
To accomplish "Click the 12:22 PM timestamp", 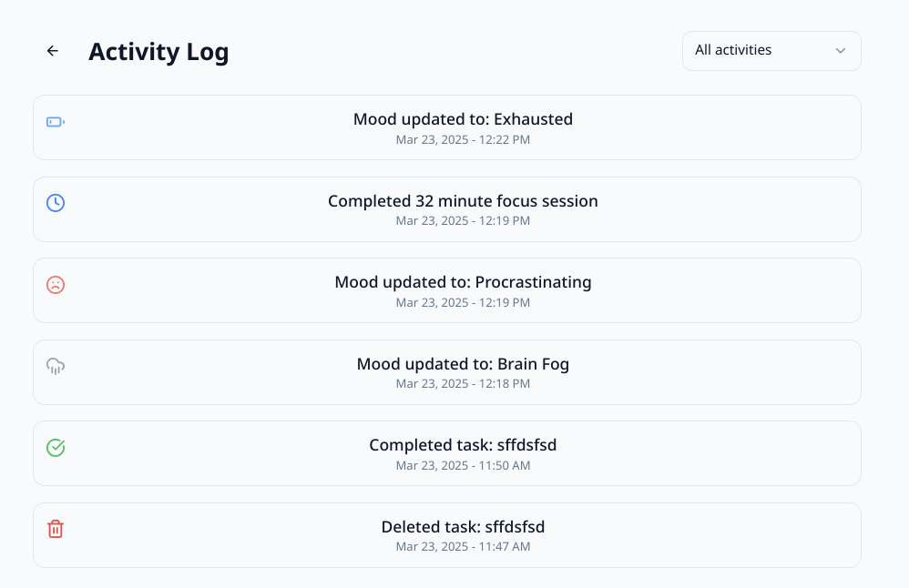I will click(463, 140).
